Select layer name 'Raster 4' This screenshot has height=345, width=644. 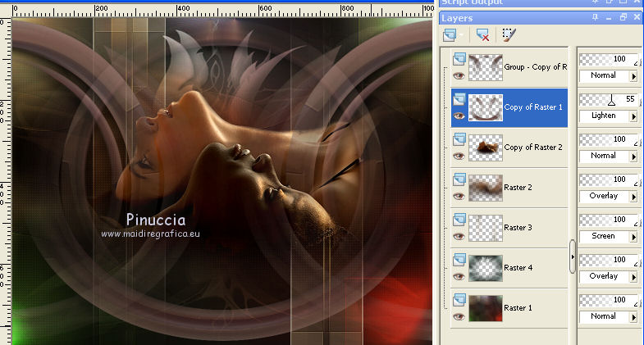518,268
